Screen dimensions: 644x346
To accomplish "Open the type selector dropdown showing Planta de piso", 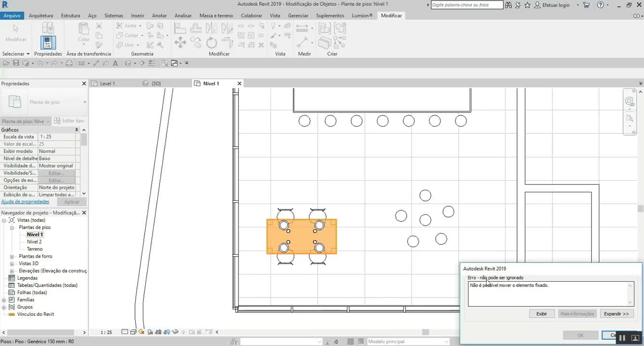I will point(44,102).
